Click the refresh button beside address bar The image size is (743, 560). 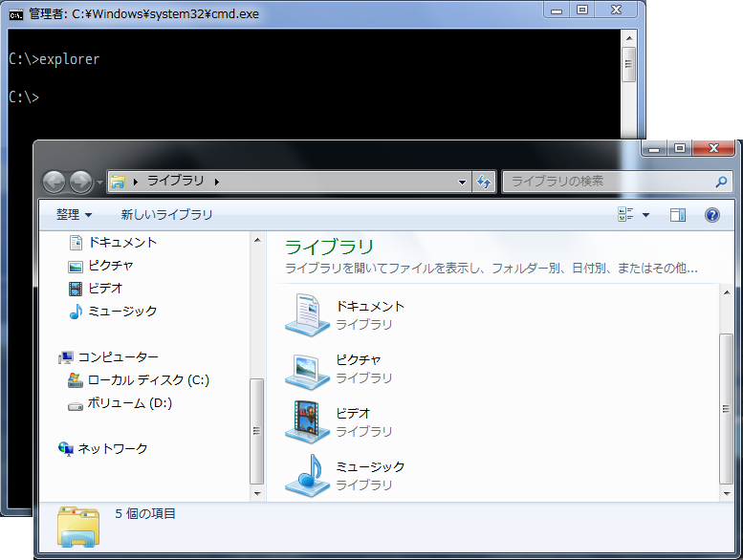pos(484,182)
